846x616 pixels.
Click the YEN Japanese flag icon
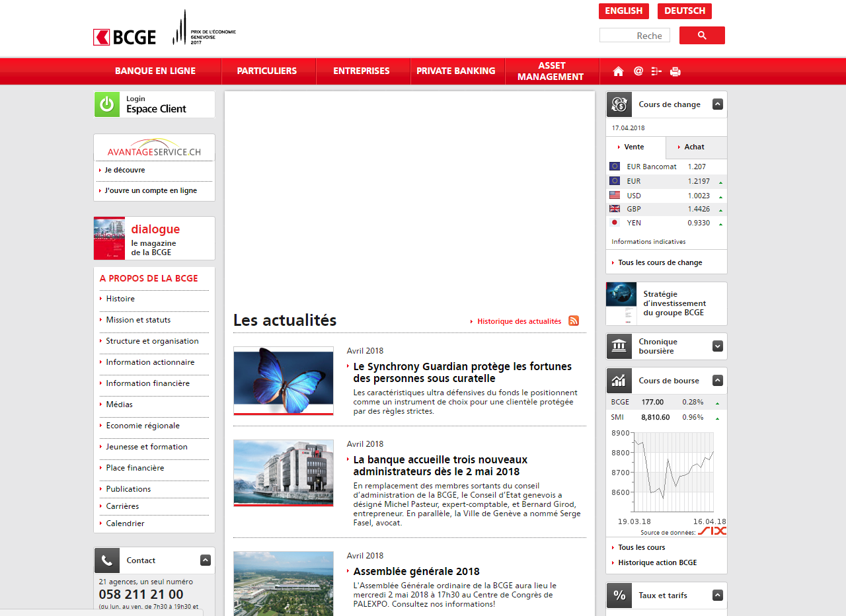click(615, 223)
